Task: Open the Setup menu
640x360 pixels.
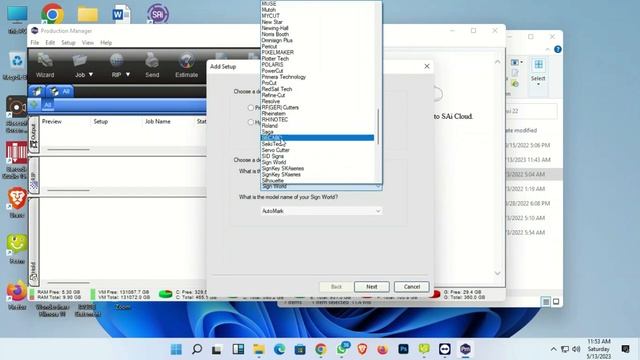Action: point(68,42)
